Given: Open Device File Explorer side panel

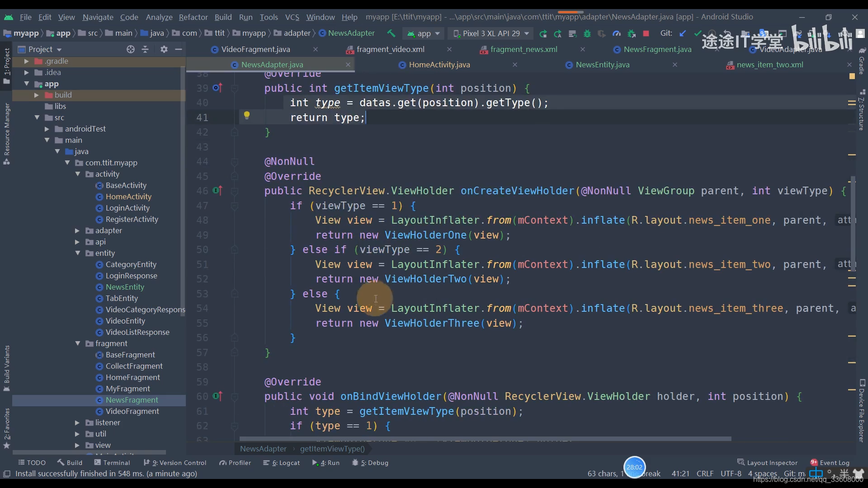Looking at the screenshot, I should pyautogui.click(x=862, y=410).
